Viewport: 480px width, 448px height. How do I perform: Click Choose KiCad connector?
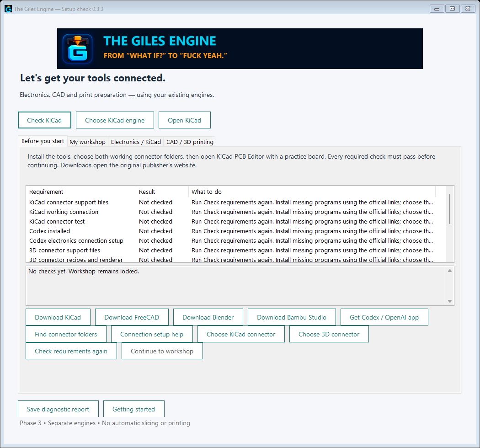241,334
